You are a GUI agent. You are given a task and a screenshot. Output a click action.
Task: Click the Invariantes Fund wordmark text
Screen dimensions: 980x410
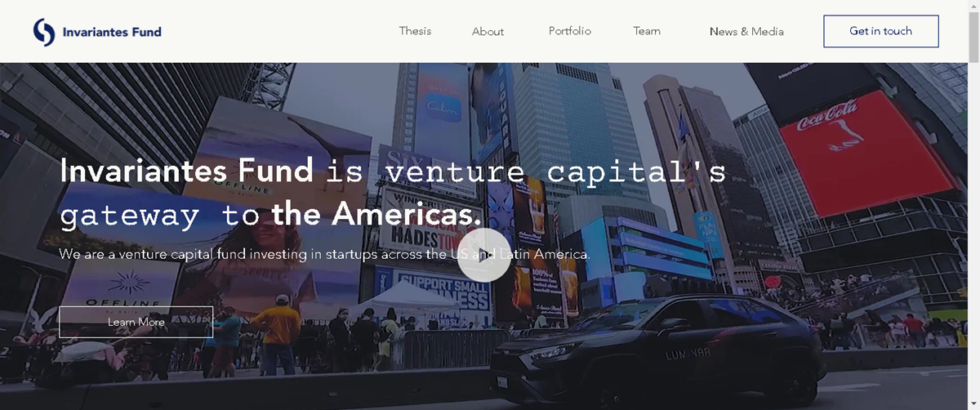coord(112,32)
